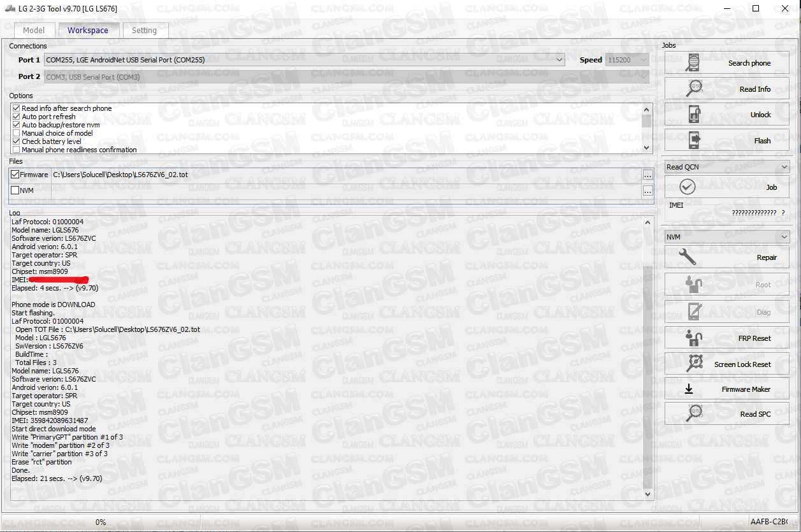Browse for Firmware file button
The width and height of the screenshot is (801, 532).
(648, 175)
